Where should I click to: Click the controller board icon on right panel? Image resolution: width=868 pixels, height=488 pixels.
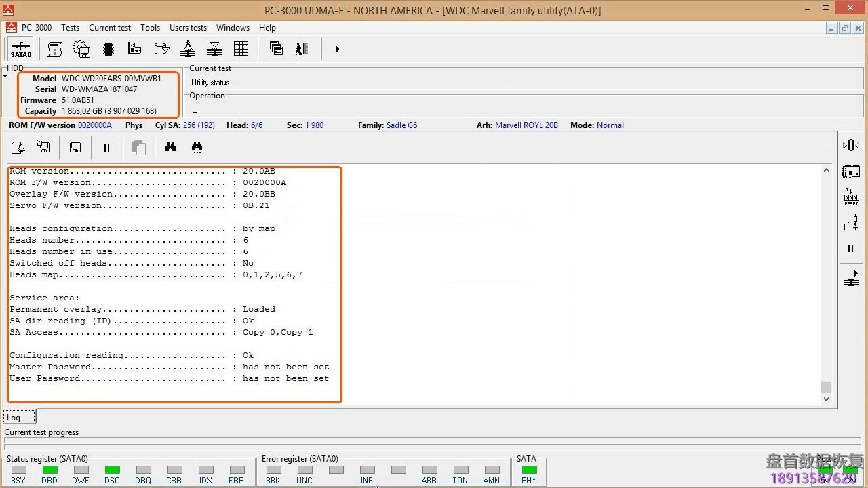(851, 171)
